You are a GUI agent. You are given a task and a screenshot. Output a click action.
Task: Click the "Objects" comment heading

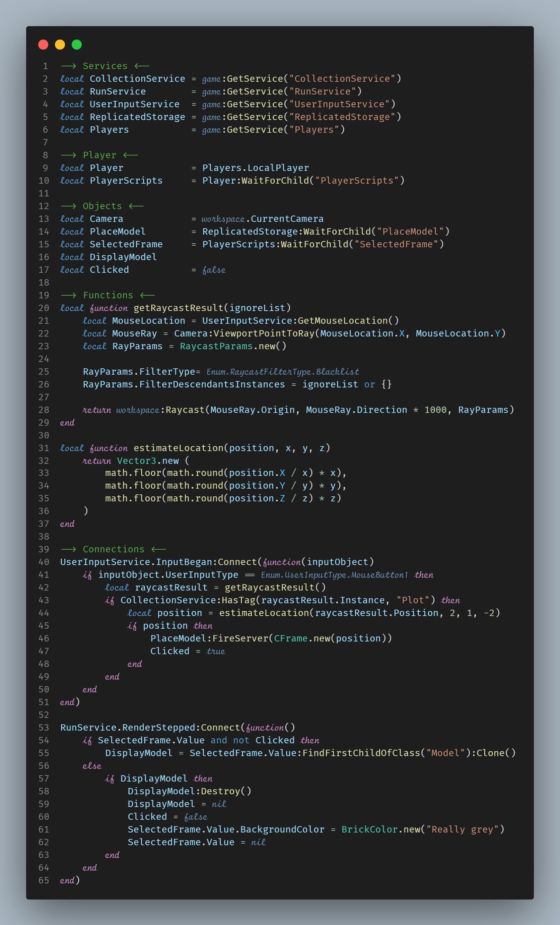102,206
